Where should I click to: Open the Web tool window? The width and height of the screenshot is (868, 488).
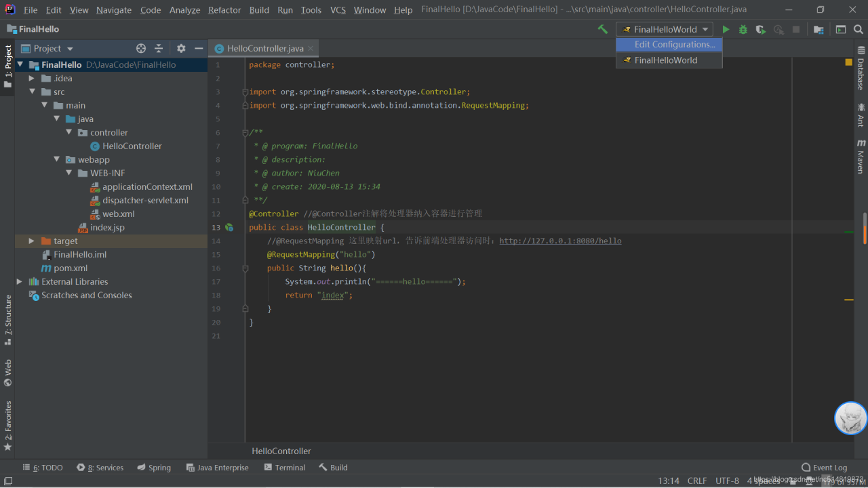click(8, 373)
